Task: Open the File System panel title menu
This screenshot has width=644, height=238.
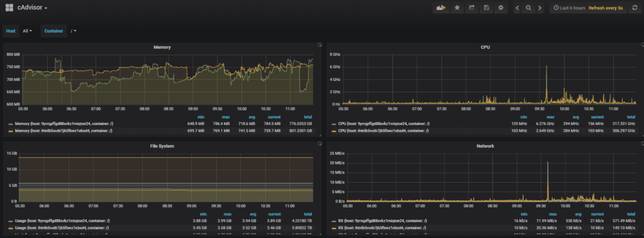Action: click(162, 146)
